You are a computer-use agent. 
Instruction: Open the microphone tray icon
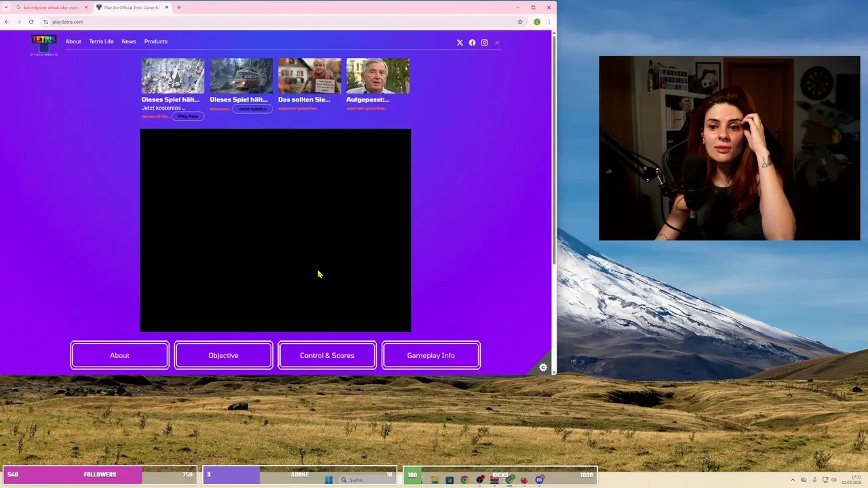click(814, 480)
